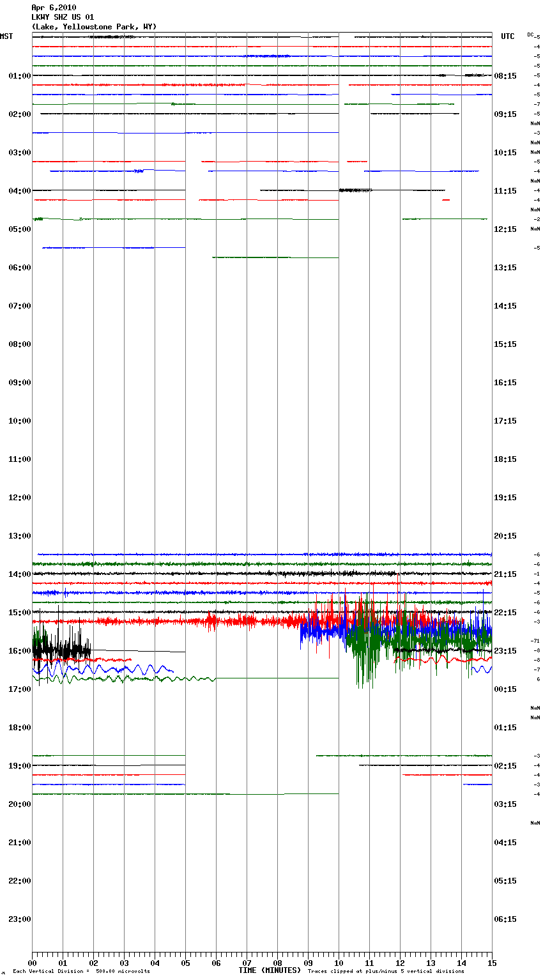Viewport: 543px width, 980px height.
Task: Select the 23:00 MST hour label
Action: coord(20,919)
